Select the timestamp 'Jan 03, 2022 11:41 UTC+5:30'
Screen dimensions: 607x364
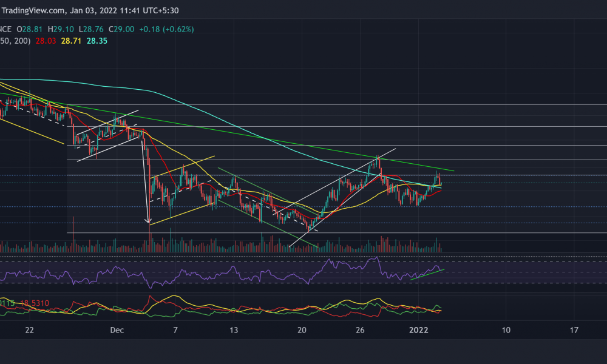[x=124, y=10]
